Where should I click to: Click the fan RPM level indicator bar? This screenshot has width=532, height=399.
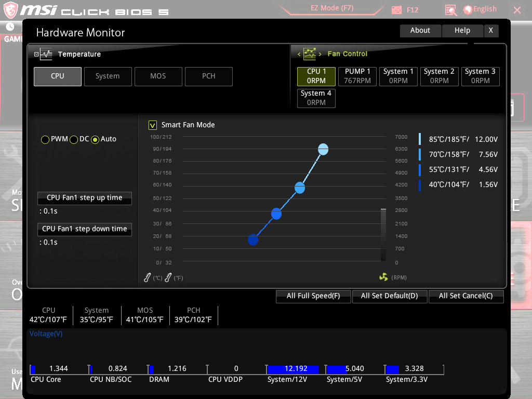pos(383,235)
